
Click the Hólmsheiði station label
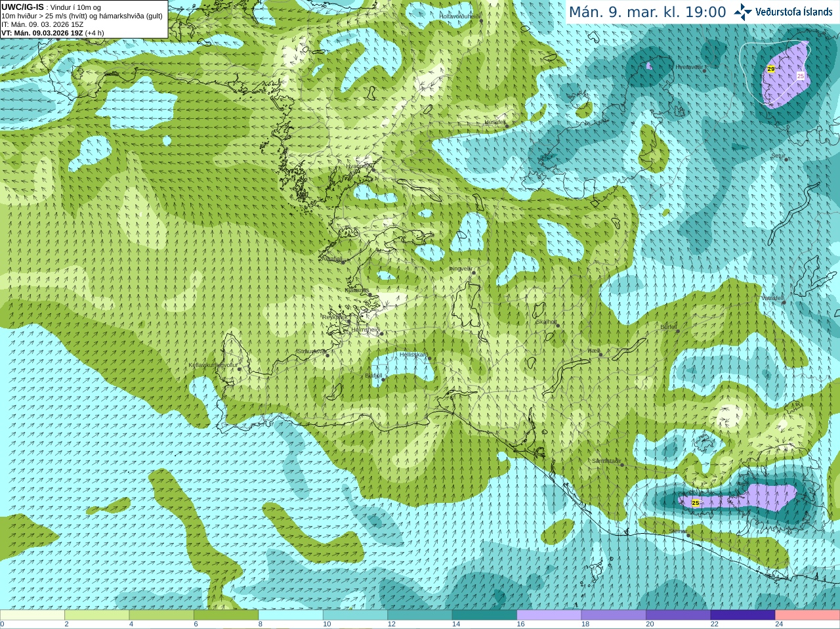coord(366,330)
